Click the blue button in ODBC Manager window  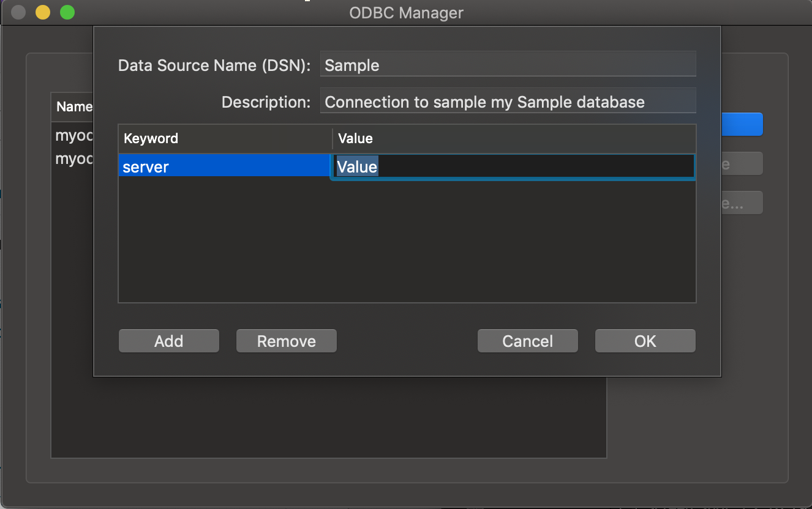742,124
